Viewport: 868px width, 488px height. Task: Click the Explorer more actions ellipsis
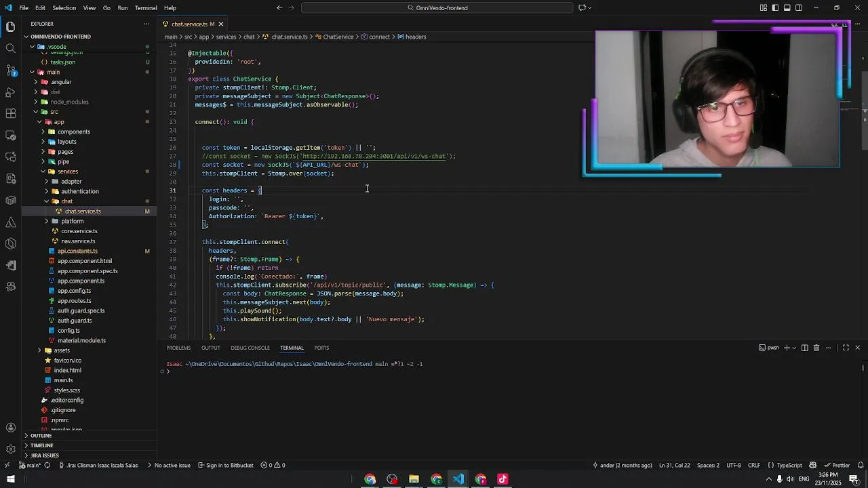pyautogui.click(x=146, y=24)
